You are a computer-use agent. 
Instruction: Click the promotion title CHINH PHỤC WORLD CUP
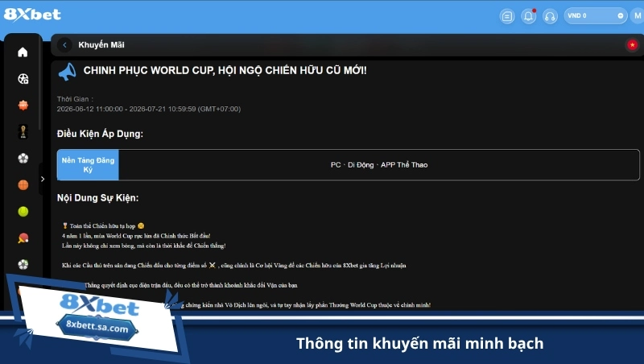coord(225,70)
